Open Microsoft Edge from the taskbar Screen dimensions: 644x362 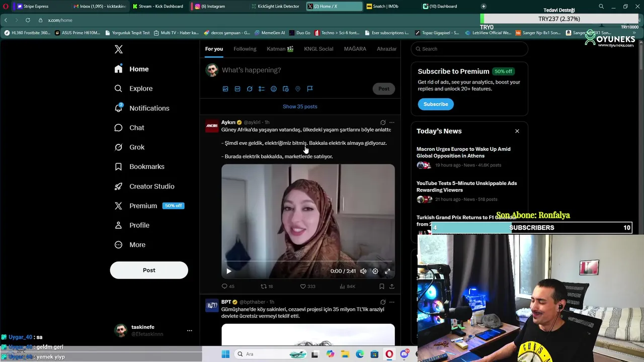coord(359,354)
